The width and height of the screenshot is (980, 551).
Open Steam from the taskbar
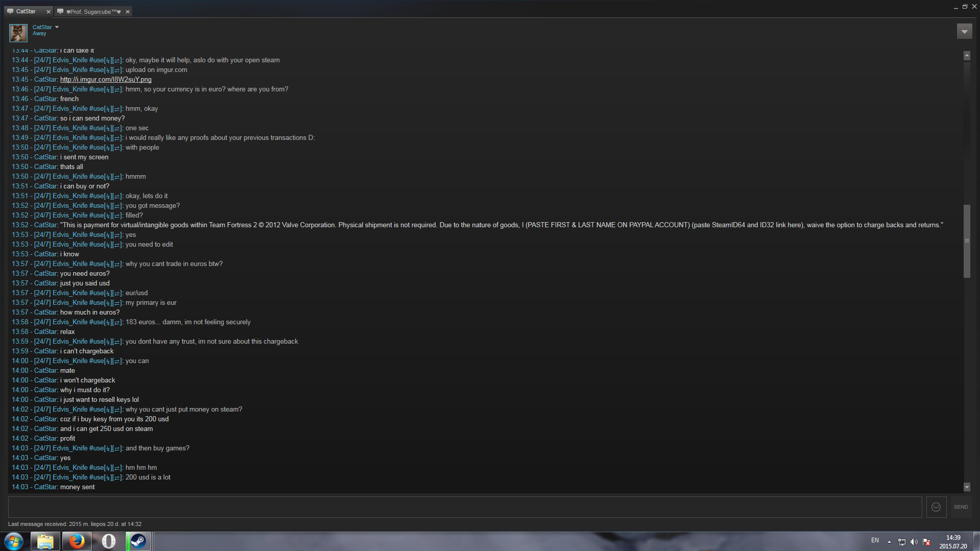point(138,541)
